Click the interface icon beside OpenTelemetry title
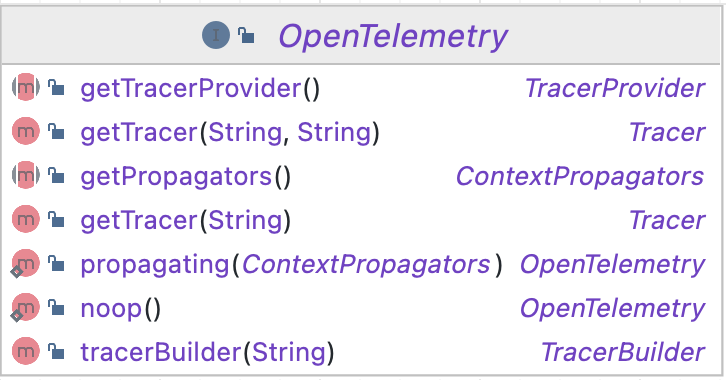 (x=216, y=35)
